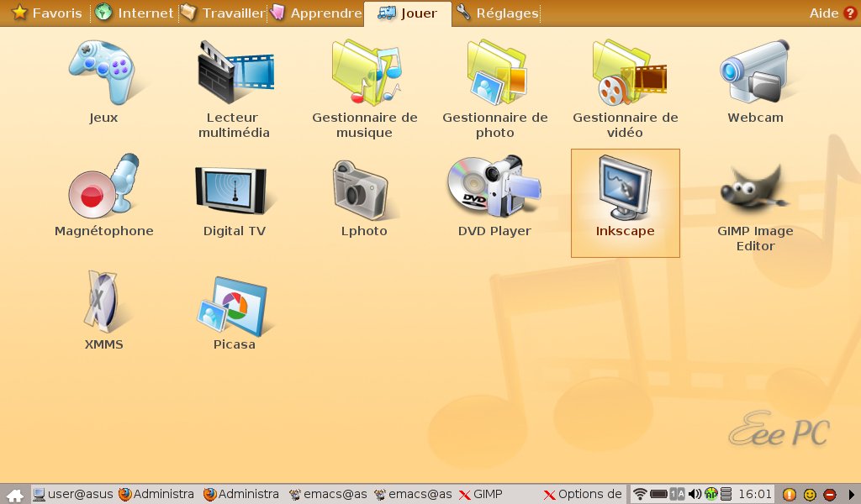Click the Webcam label text
The height and width of the screenshot is (504, 861).
coord(755,118)
